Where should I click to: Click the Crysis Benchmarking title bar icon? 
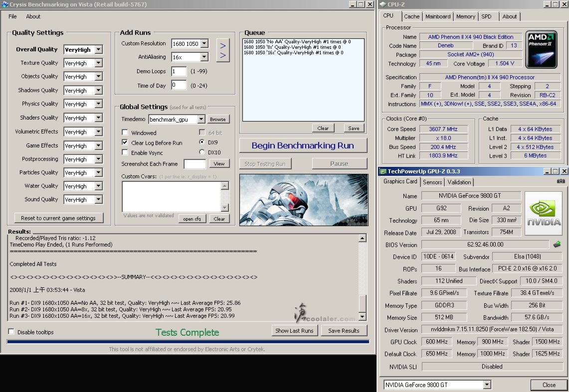(4, 4)
